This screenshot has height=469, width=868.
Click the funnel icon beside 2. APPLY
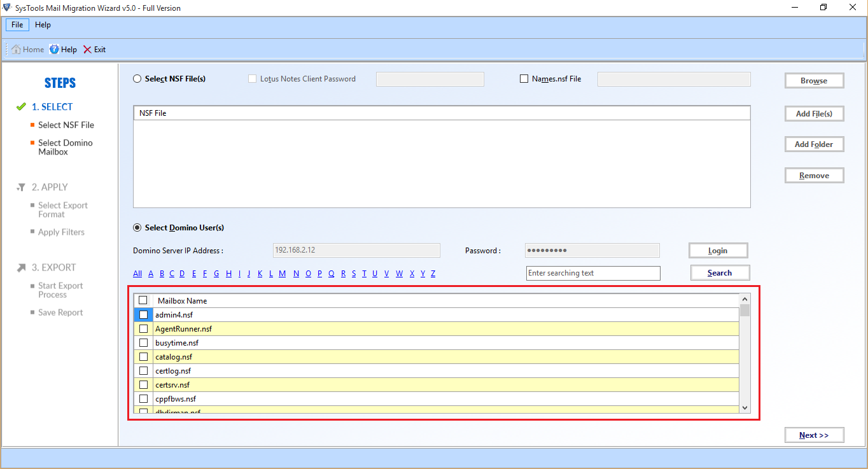pos(21,187)
